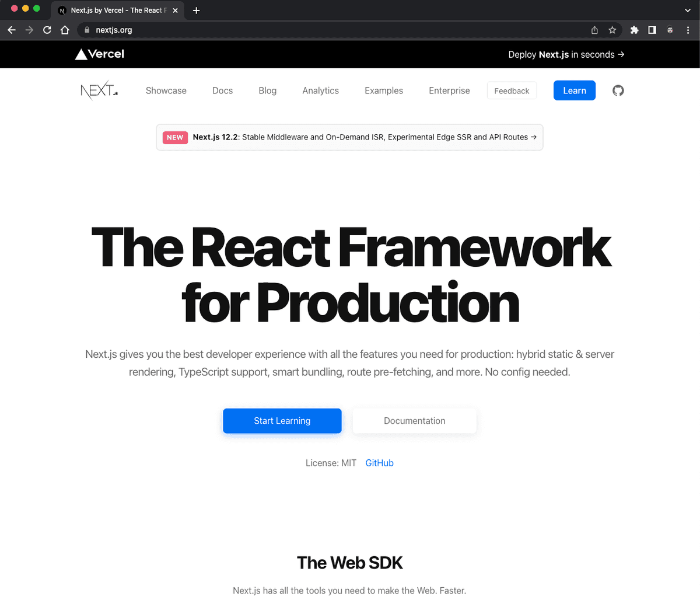Open the browser extensions puzzle icon
The image size is (700, 607).
(634, 30)
